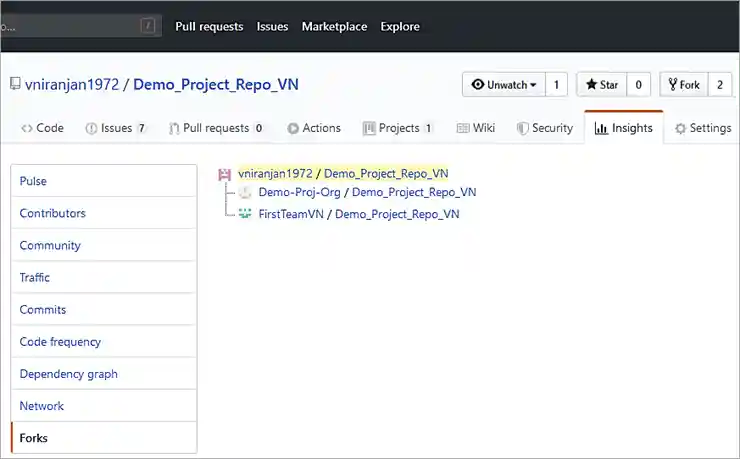Screen dimensions: 740x460
Task: Click the Star button
Action: pos(602,84)
